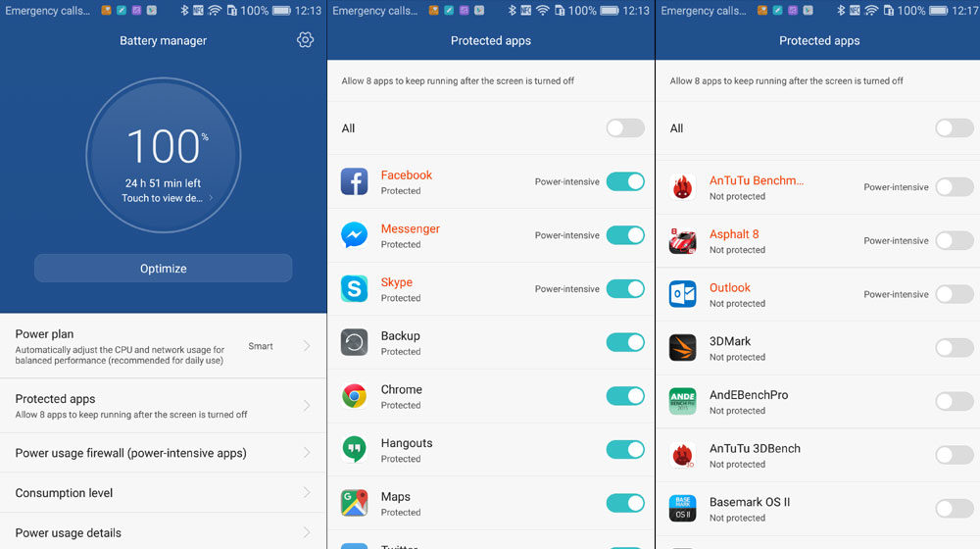
Task: Tap the Chrome app icon
Action: (x=355, y=396)
